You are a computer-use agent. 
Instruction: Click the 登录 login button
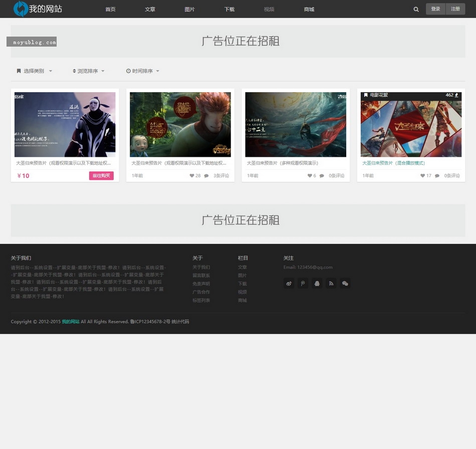(435, 9)
